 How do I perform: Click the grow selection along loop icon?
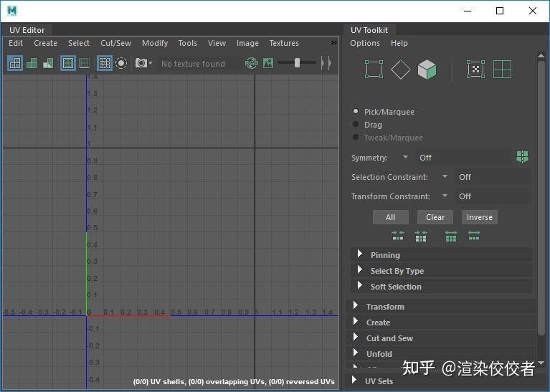point(451,236)
